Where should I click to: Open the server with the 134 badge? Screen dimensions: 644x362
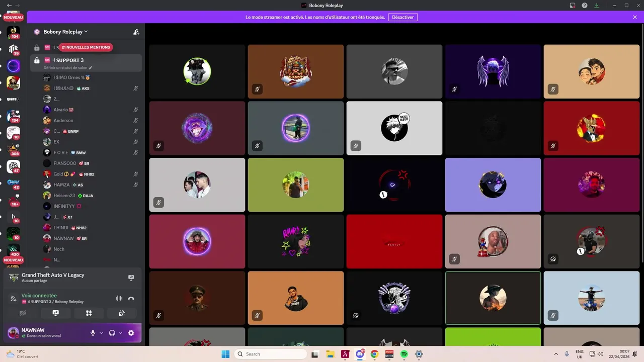[x=14, y=116]
